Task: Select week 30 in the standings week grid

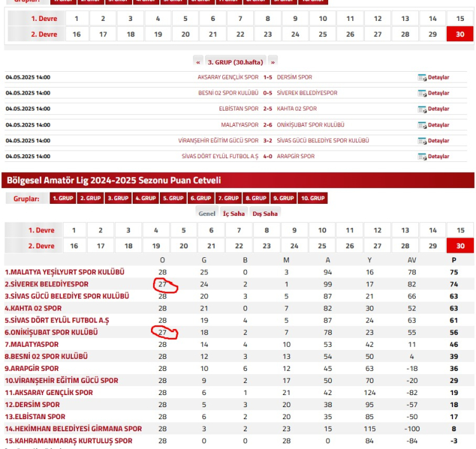Action: click(x=460, y=246)
